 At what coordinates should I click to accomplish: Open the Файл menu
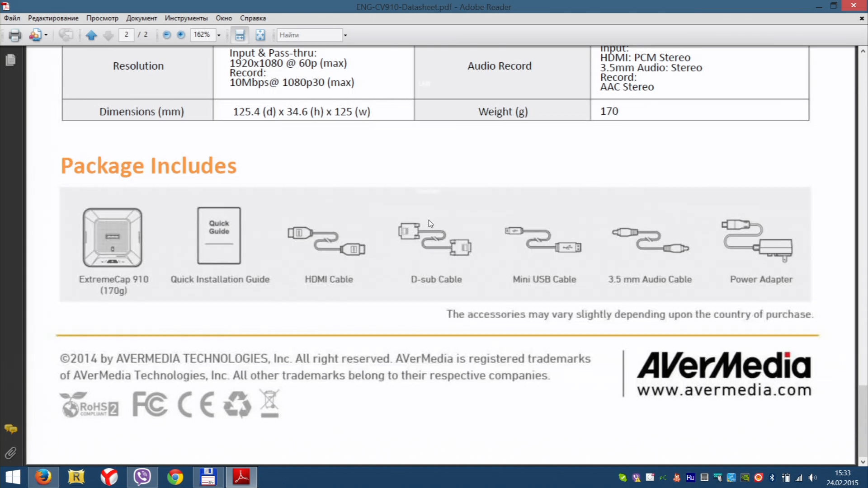12,18
